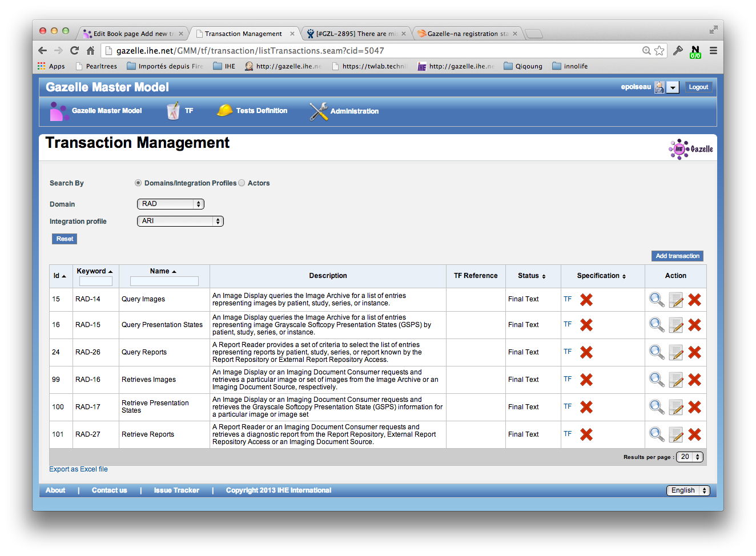Click the Gazelle IHE logo
756x556 pixels.
click(x=691, y=149)
